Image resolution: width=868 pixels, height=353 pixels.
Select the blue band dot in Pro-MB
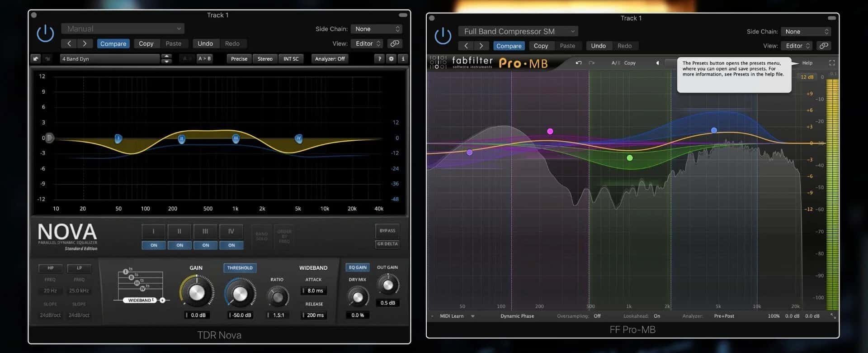pos(714,130)
